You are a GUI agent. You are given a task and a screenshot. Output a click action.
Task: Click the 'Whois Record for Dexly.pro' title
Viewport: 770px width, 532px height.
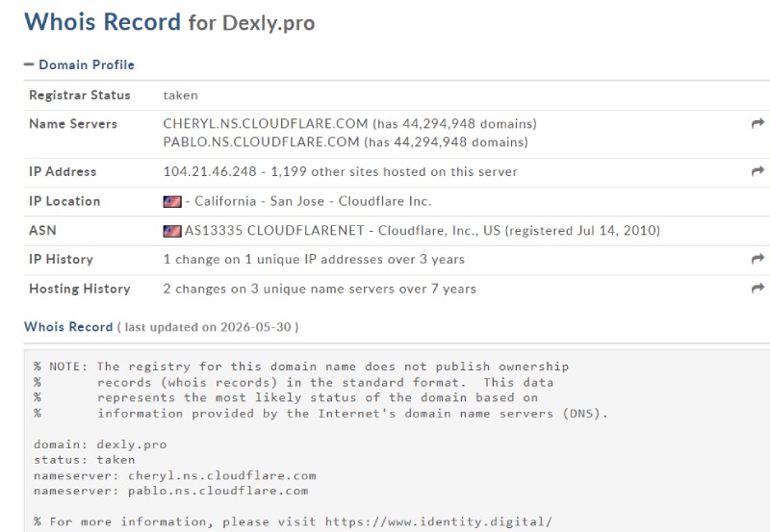point(169,22)
